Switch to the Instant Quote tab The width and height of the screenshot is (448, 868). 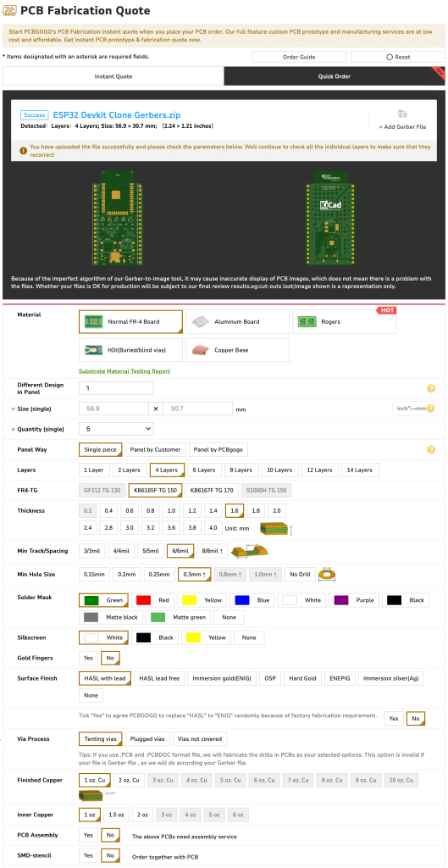[x=113, y=76]
